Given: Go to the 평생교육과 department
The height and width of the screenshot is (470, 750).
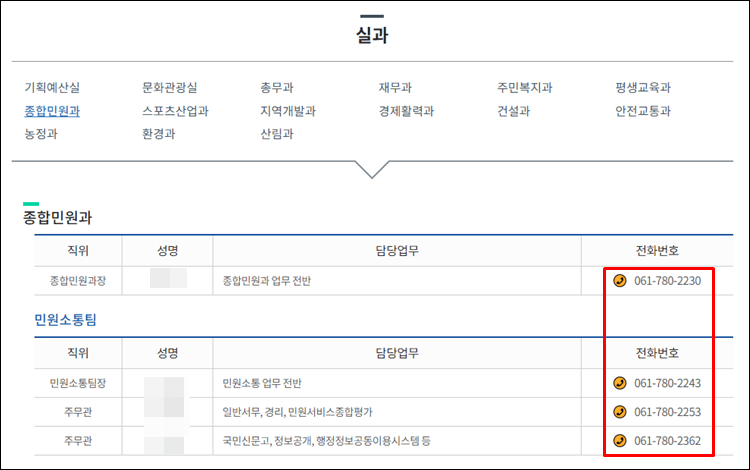Looking at the screenshot, I should 643,87.
